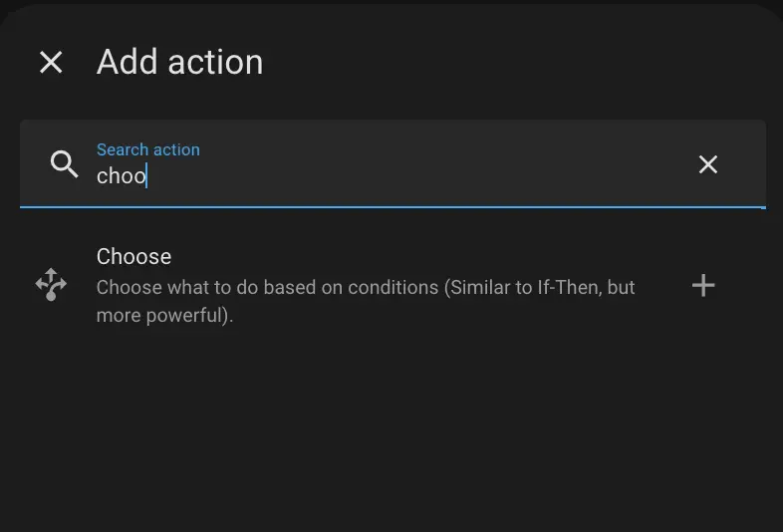Viewport: 783px width, 532px height.
Task: Place cursor after typed text 'choo'
Action: (x=147, y=176)
